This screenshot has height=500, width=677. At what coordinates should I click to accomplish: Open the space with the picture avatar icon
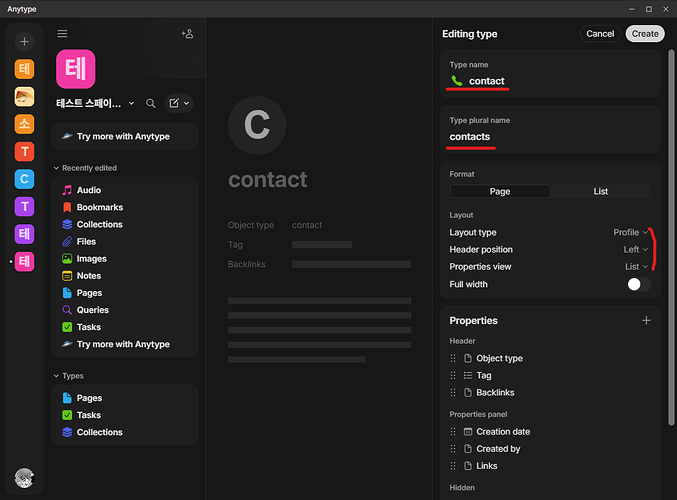pyautogui.click(x=24, y=96)
